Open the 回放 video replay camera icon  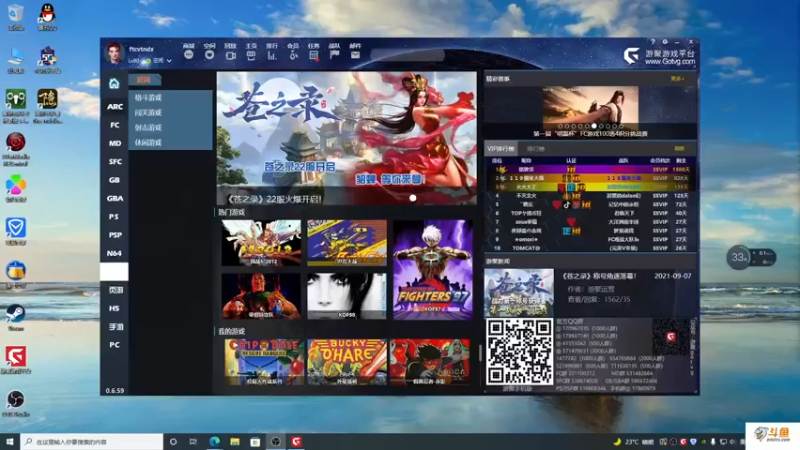231,55
